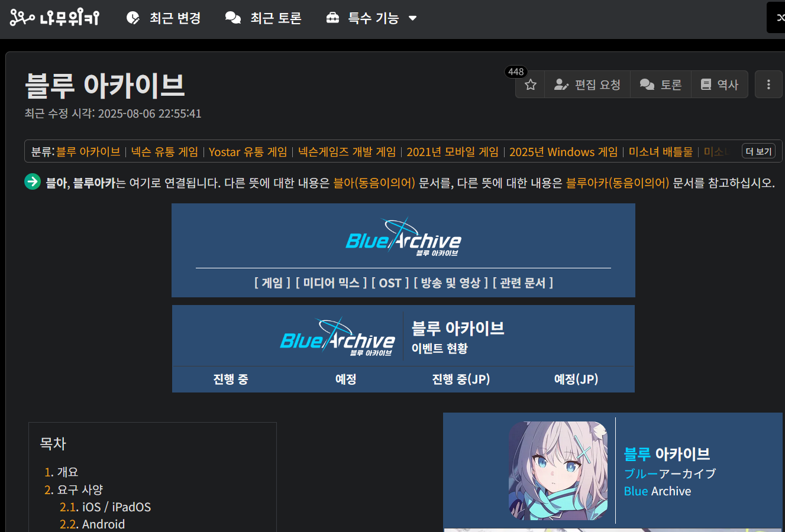Open category link 2021년 모바일 게임
Screen dimensions: 785x532
(453, 152)
